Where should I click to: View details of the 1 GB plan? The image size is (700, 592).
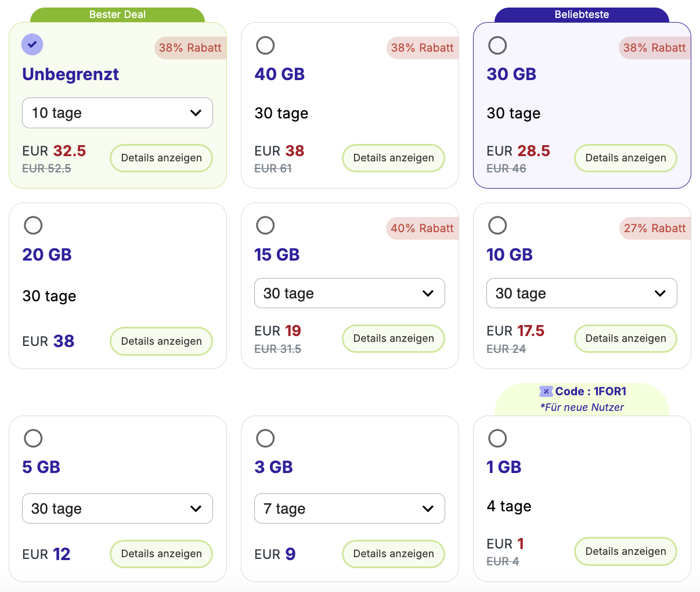coord(626,551)
